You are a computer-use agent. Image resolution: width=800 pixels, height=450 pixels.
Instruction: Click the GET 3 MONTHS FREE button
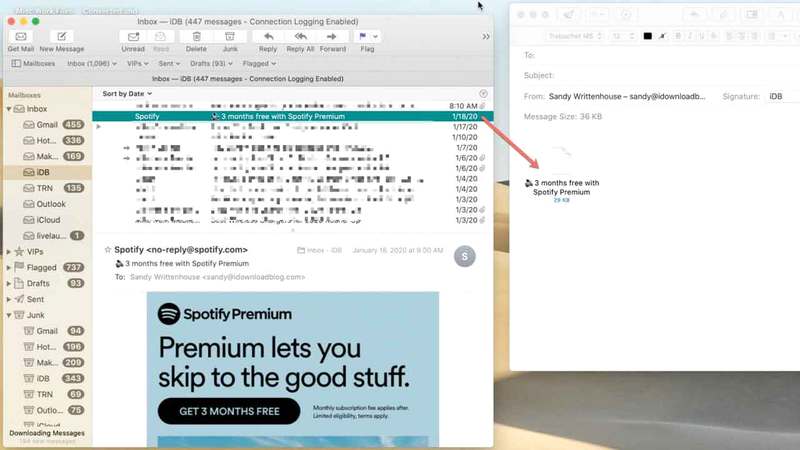tap(227, 411)
